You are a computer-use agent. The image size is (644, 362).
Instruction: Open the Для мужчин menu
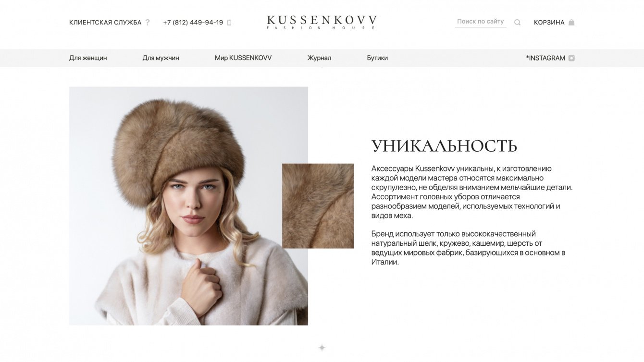(161, 58)
